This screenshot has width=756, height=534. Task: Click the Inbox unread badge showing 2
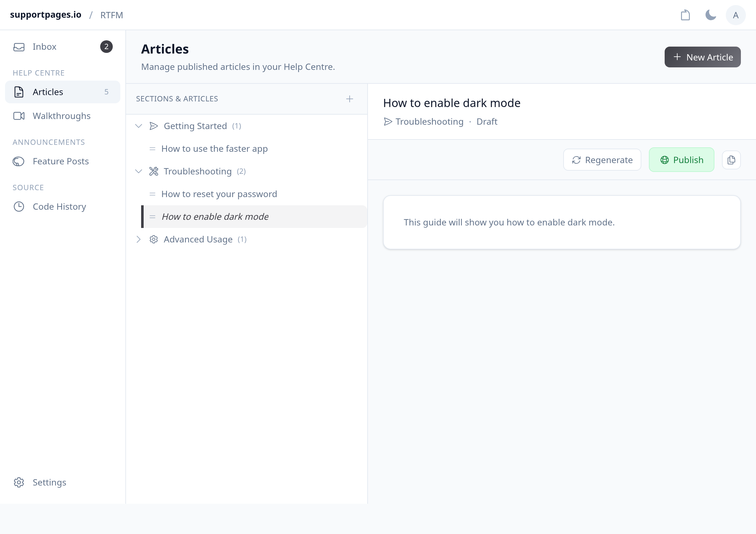pyautogui.click(x=106, y=47)
